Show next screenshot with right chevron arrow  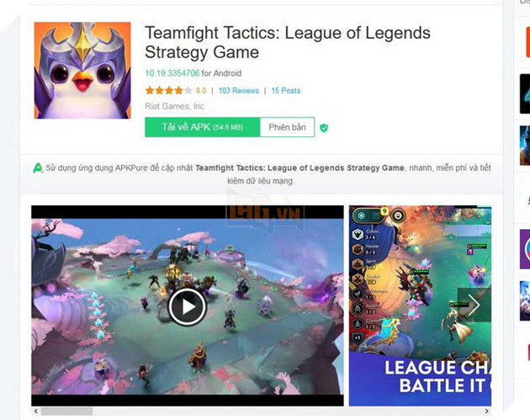click(474, 305)
